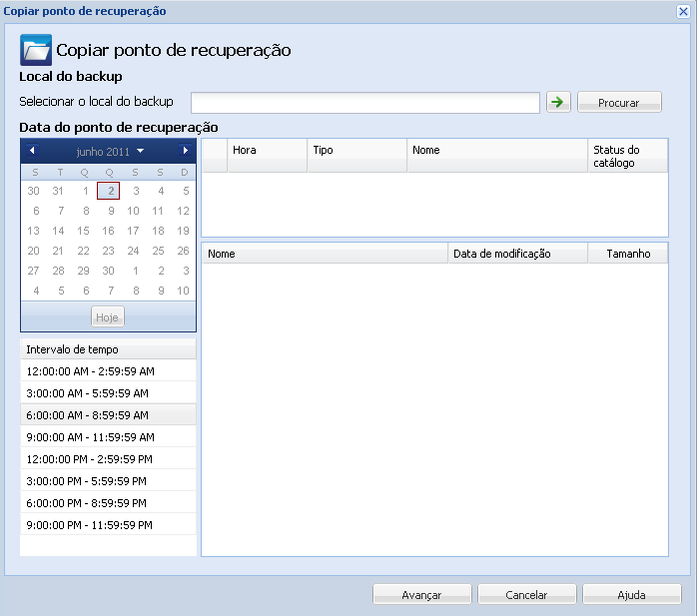Go to next month in calendar
The height and width of the screenshot is (616, 697).
[186, 150]
